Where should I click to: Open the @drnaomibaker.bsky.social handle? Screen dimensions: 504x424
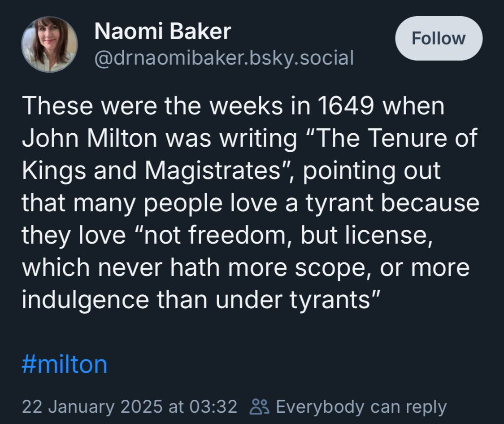point(224,57)
